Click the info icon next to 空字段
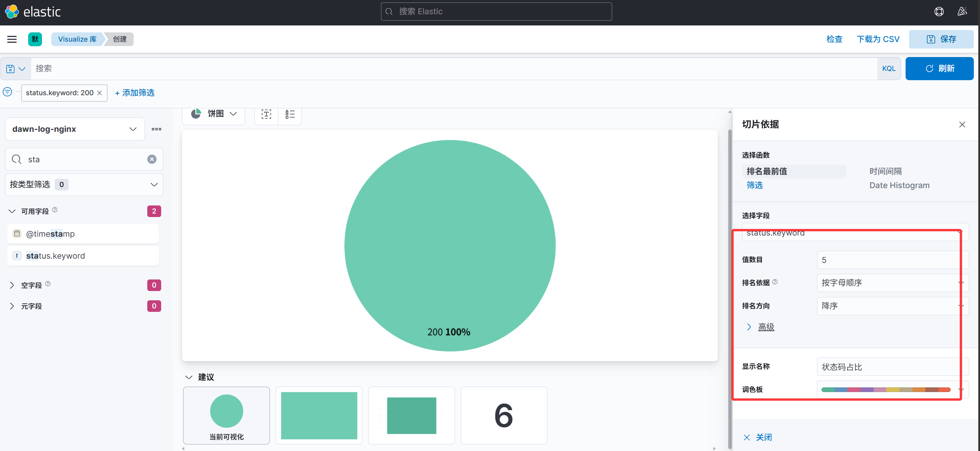This screenshot has height=451, width=980. (x=48, y=284)
